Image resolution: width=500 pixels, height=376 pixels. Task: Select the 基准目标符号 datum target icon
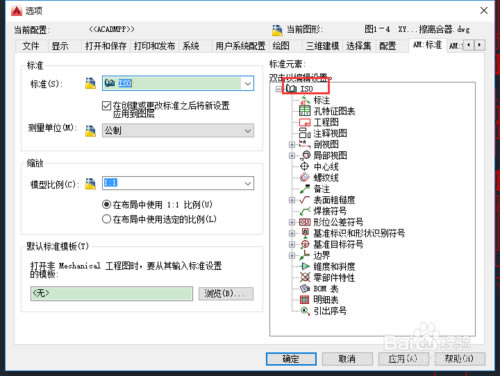point(305,244)
